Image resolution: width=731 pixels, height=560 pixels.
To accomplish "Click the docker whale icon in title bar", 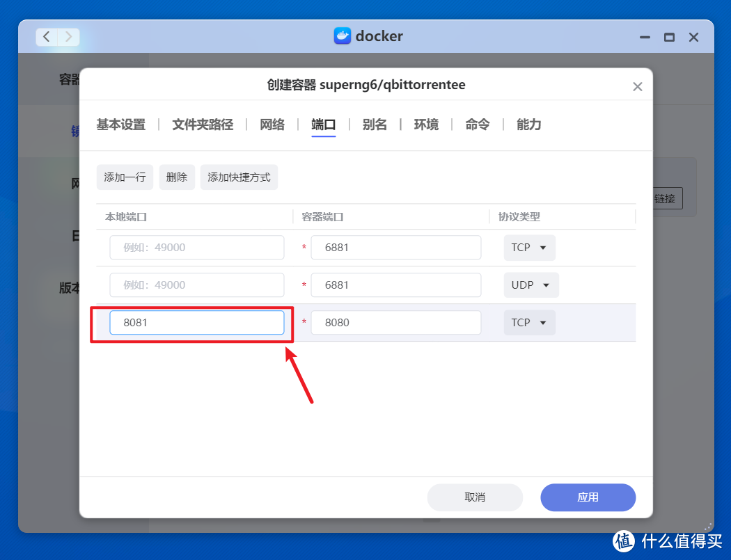I will (343, 36).
